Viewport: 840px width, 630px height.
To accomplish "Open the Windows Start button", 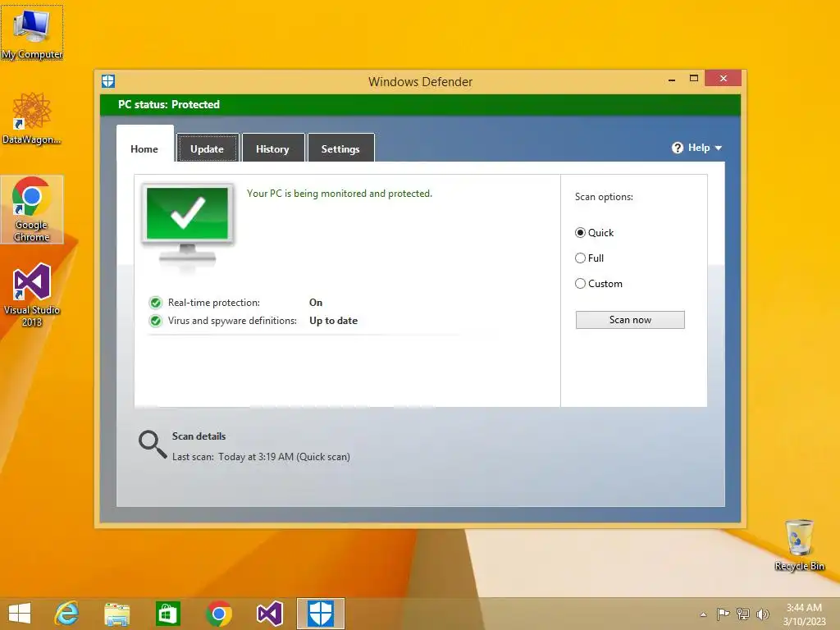I will coord(20,614).
